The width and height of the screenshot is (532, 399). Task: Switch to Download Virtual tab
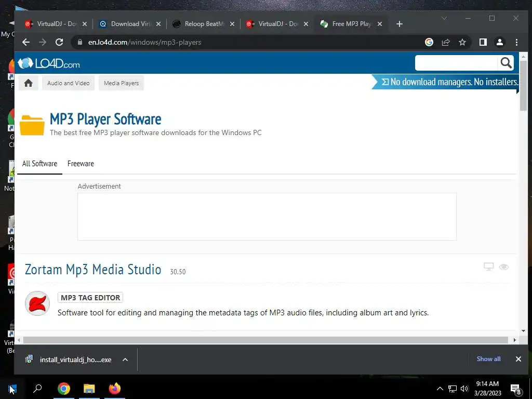tap(130, 24)
